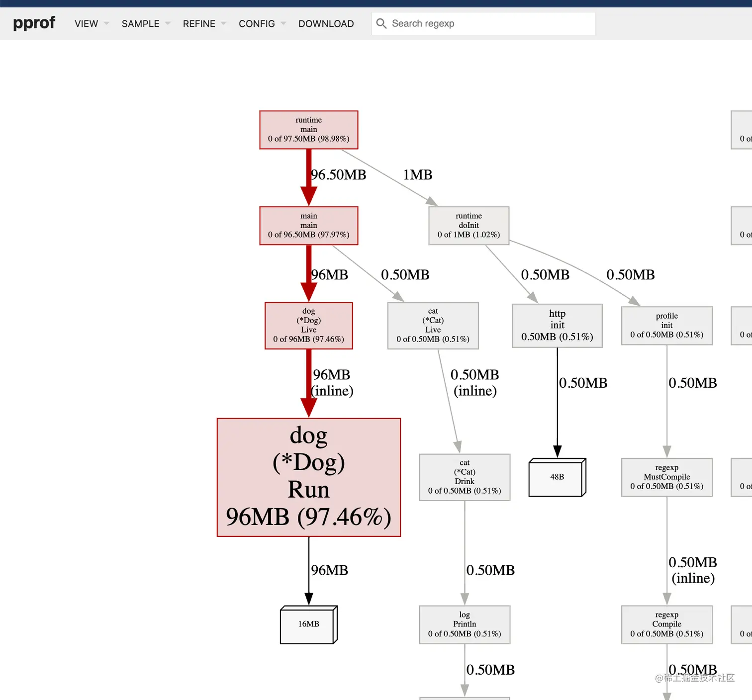Click the 0.50MB label below log Println
The image size is (752, 700).
[x=490, y=670]
